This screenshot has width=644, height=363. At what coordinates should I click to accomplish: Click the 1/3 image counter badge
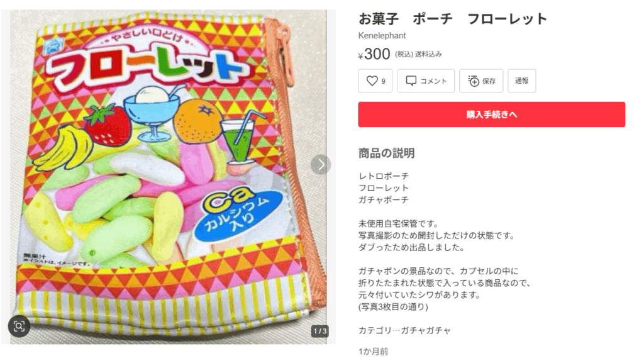(x=320, y=331)
